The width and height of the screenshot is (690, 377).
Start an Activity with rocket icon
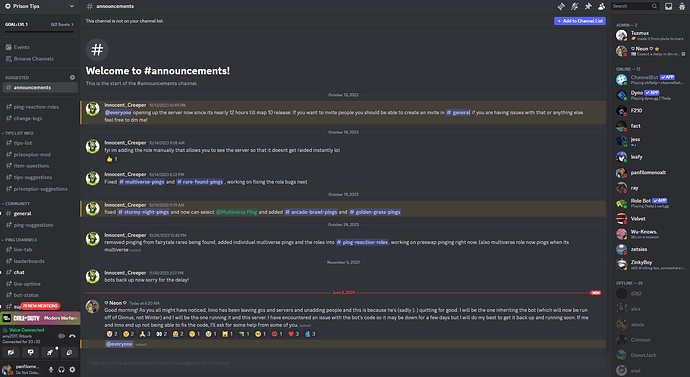pos(50,352)
